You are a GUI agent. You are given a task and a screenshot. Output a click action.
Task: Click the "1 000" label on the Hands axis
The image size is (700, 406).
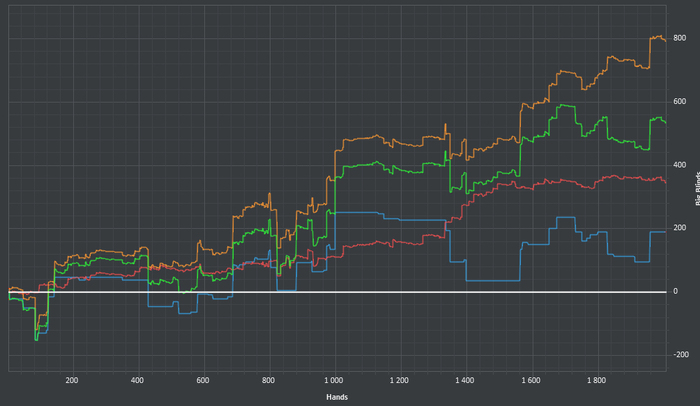pyautogui.click(x=333, y=381)
